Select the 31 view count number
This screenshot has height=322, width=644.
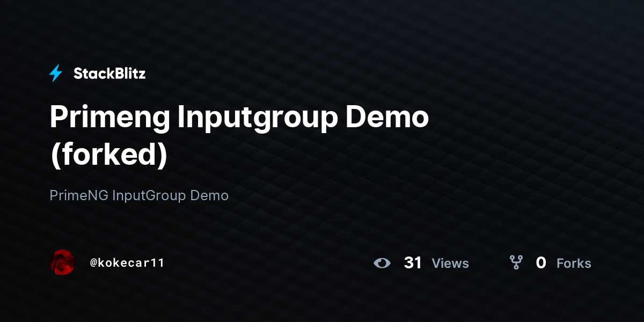coord(413,263)
